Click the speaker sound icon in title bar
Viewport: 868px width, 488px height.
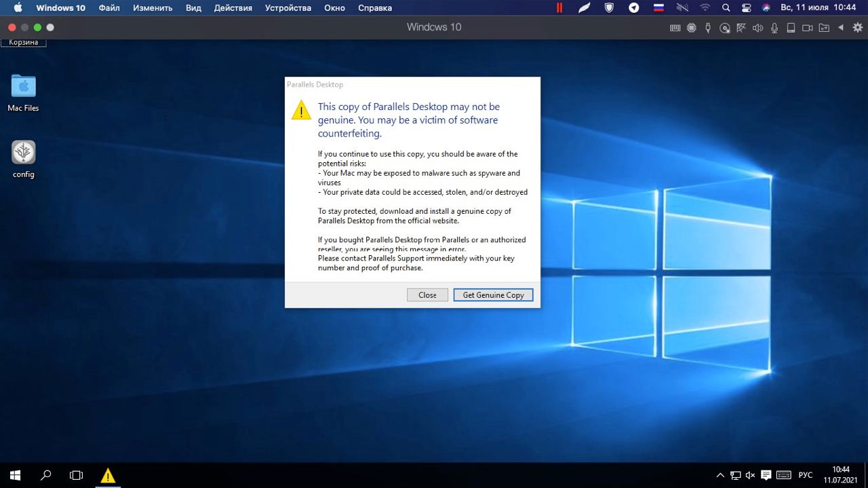click(757, 28)
